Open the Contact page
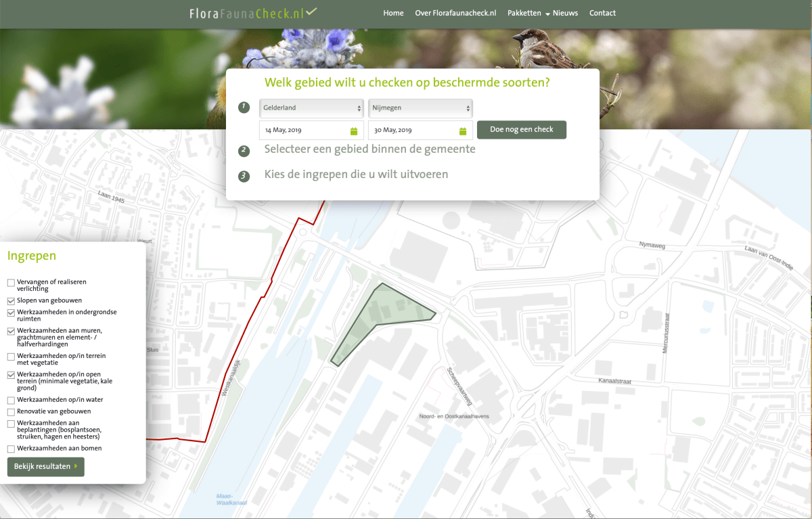Viewport: 812px width, 519px height. pos(602,13)
